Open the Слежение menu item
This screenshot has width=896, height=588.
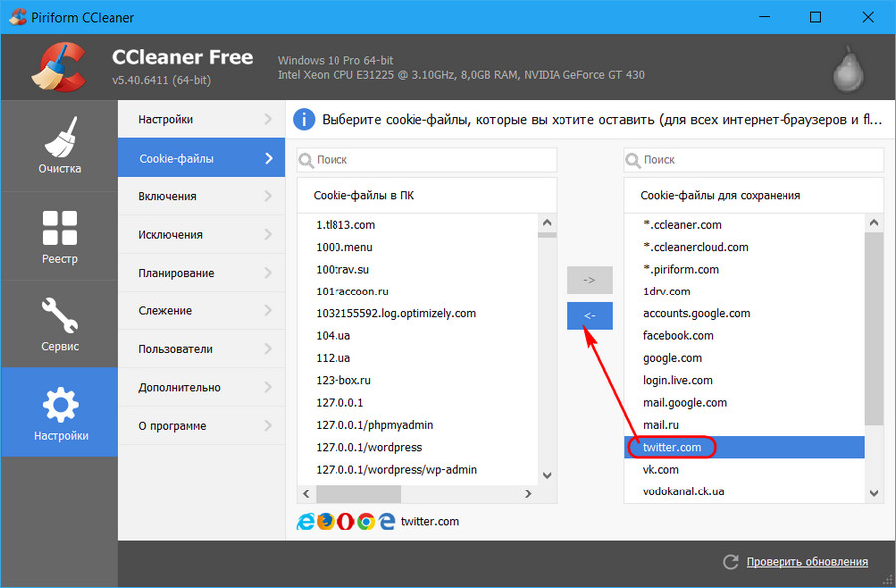[x=202, y=310]
